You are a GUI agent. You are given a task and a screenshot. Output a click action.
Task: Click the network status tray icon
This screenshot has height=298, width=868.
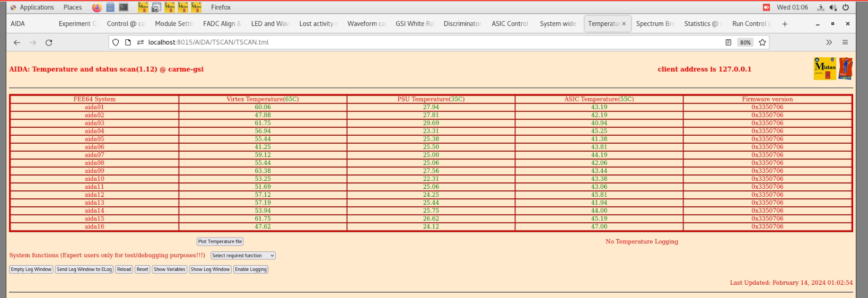(821, 7)
